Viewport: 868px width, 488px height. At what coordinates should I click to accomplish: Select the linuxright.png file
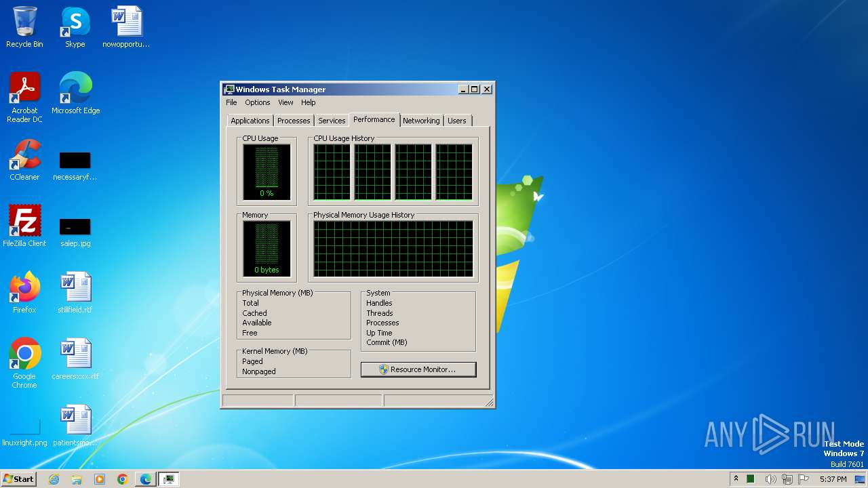click(24, 433)
